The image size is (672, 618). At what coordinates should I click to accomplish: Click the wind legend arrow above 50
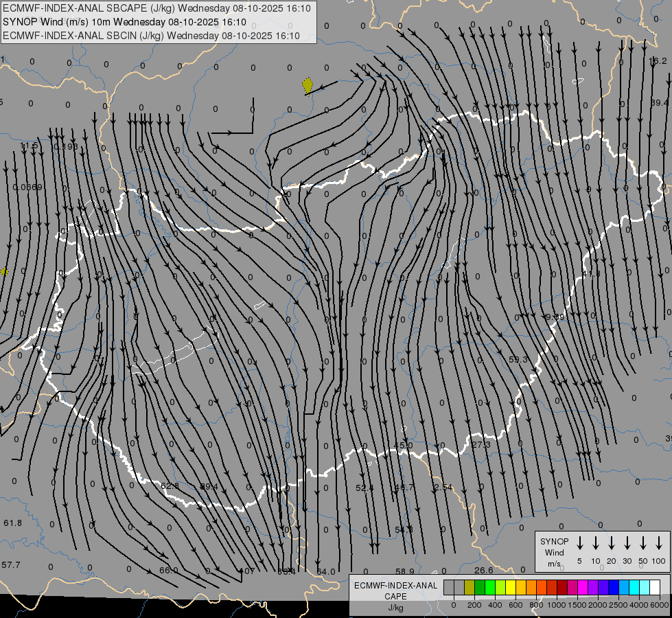click(643, 543)
